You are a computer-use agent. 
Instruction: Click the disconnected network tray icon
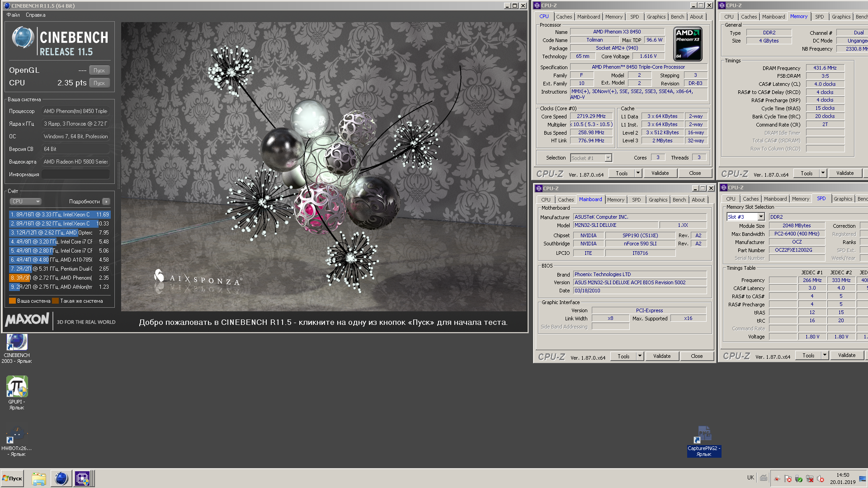pos(810,479)
